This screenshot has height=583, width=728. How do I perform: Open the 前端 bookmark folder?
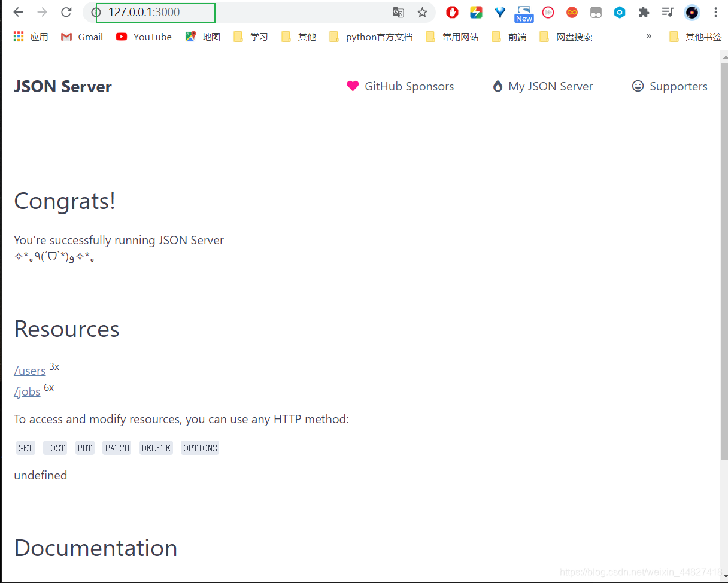pyautogui.click(x=509, y=37)
